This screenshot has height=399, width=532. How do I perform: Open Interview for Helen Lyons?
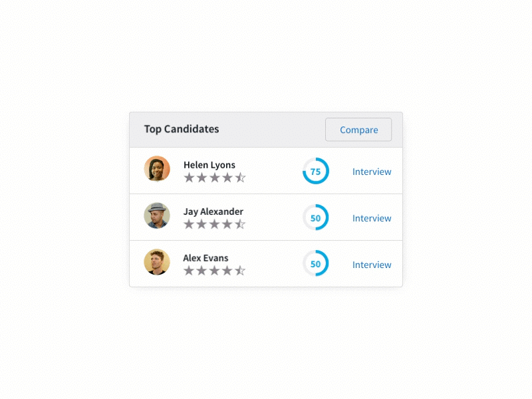372,172
